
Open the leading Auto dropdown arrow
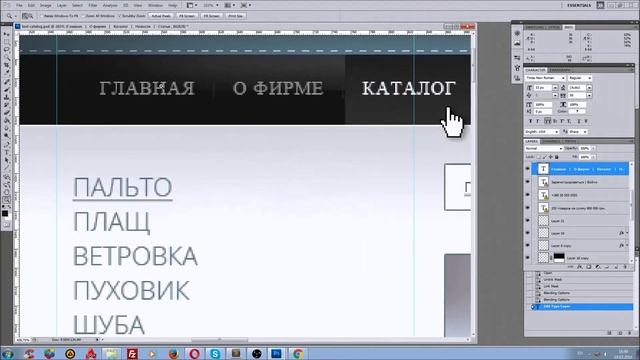pyautogui.click(x=589, y=87)
